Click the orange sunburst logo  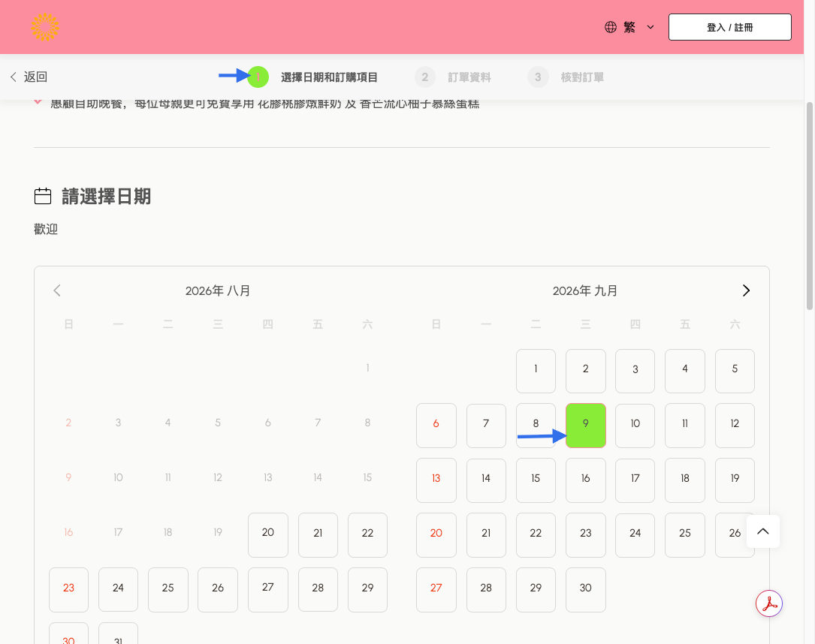[x=45, y=27]
